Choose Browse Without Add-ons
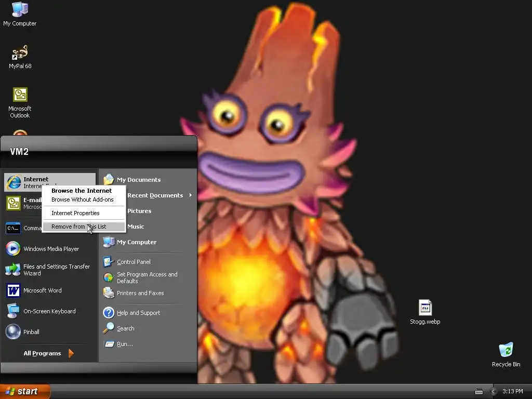This screenshot has height=399, width=532. tap(84, 199)
